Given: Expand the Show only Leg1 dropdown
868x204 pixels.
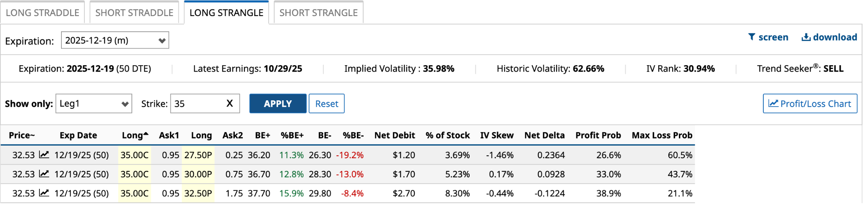Looking at the screenshot, I should 94,104.
